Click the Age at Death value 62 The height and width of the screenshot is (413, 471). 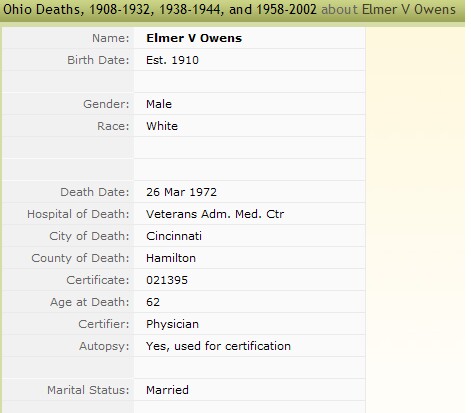point(153,302)
